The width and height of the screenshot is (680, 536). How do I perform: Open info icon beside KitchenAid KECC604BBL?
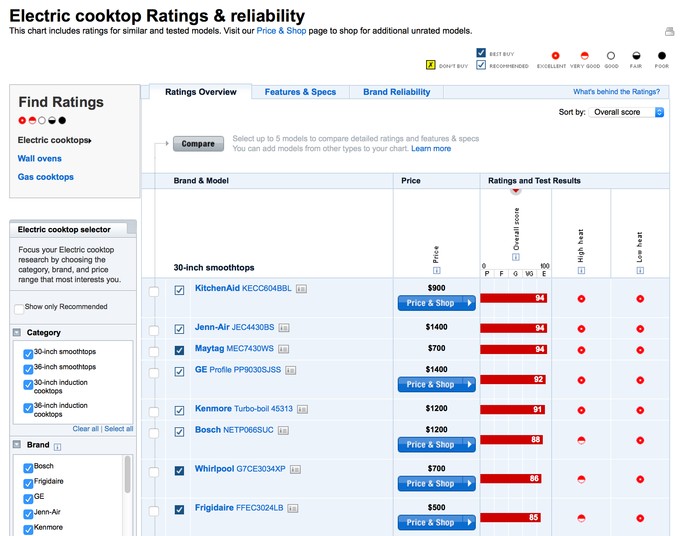click(301, 289)
